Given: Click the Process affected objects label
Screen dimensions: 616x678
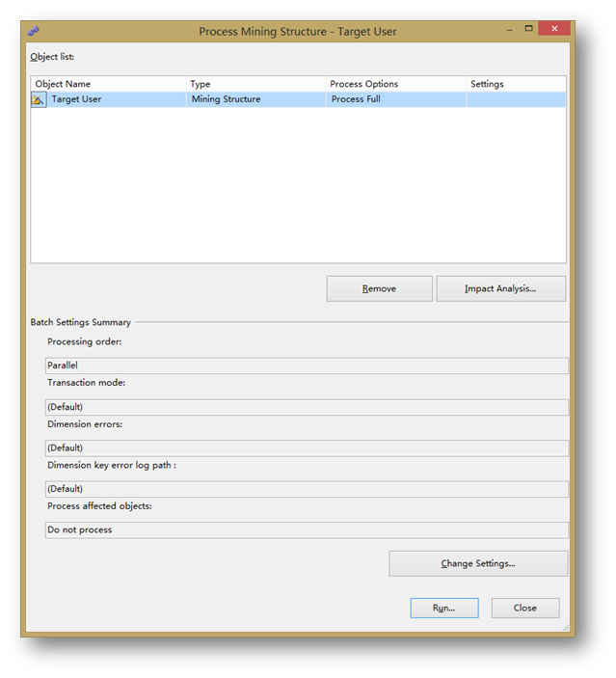Looking at the screenshot, I should (99, 506).
